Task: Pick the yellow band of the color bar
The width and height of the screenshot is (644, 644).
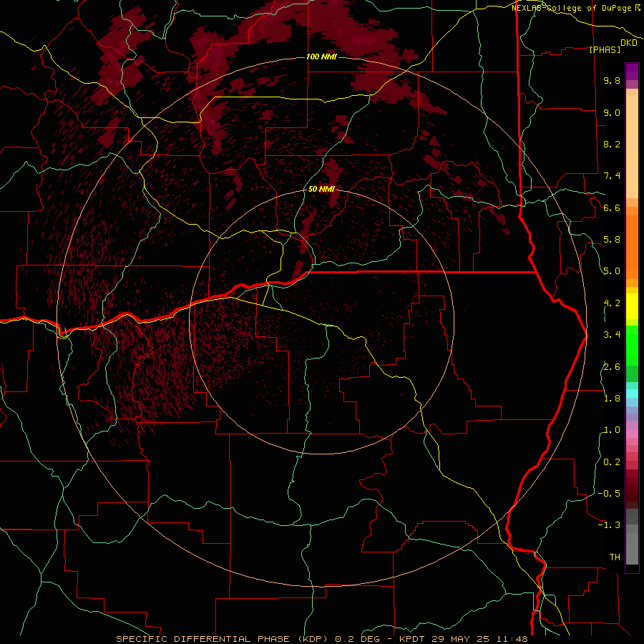Action: click(x=632, y=306)
